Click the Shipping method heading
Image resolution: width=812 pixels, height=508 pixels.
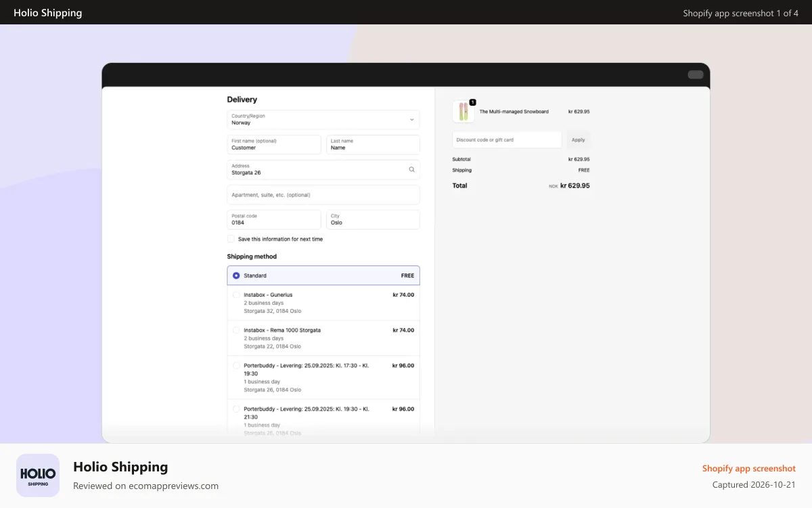(x=252, y=257)
